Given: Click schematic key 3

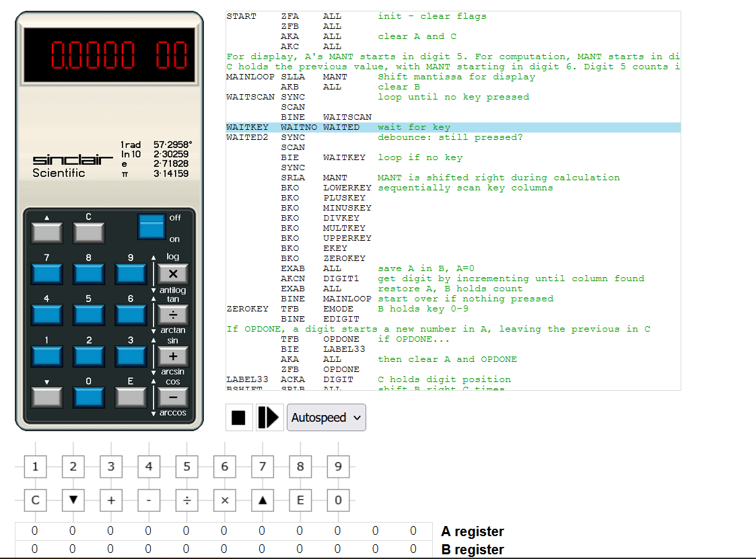Looking at the screenshot, I should point(111,466).
